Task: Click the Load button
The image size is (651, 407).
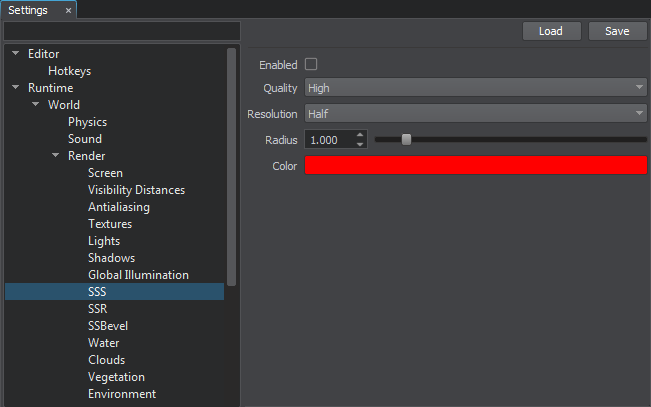Action: pyautogui.click(x=551, y=31)
